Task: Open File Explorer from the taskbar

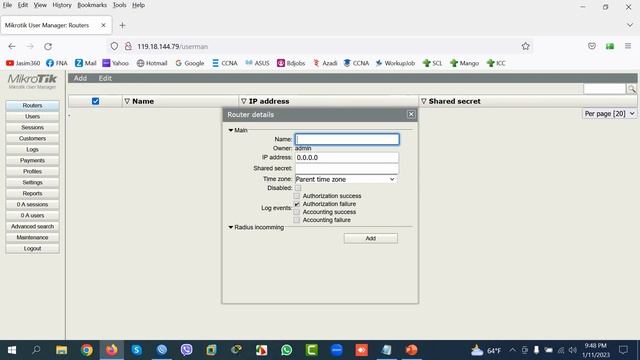Action: point(62,350)
